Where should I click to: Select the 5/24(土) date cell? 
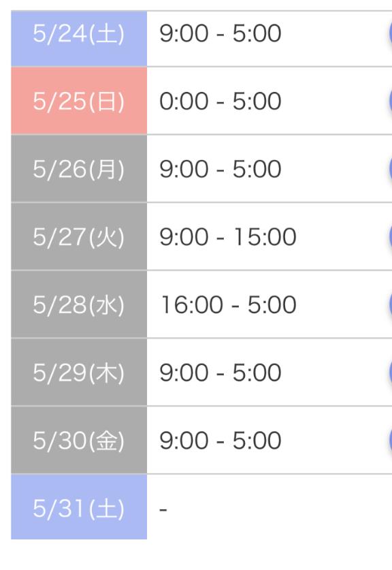79,39
